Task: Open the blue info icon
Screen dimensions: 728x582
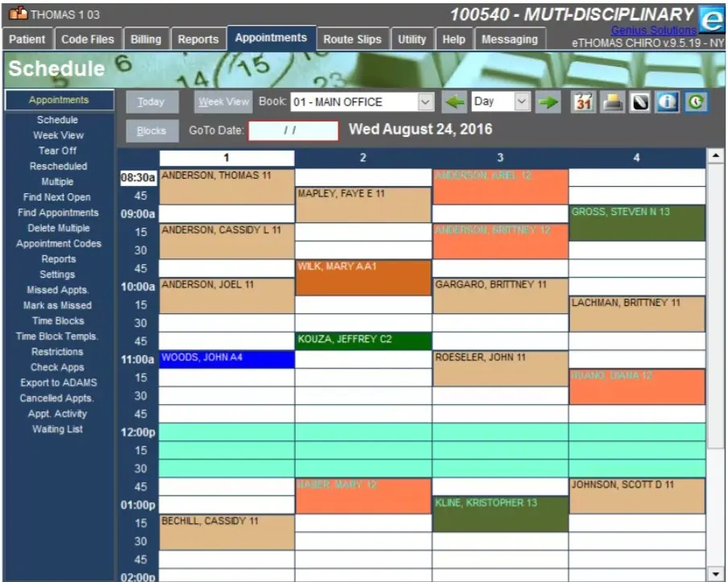Action: tap(666, 103)
